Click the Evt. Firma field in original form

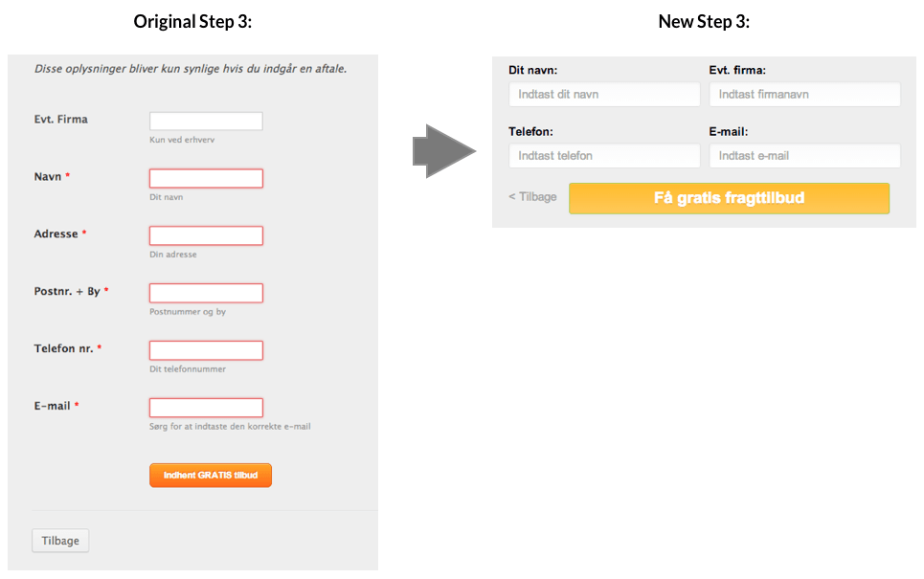pyautogui.click(x=206, y=122)
